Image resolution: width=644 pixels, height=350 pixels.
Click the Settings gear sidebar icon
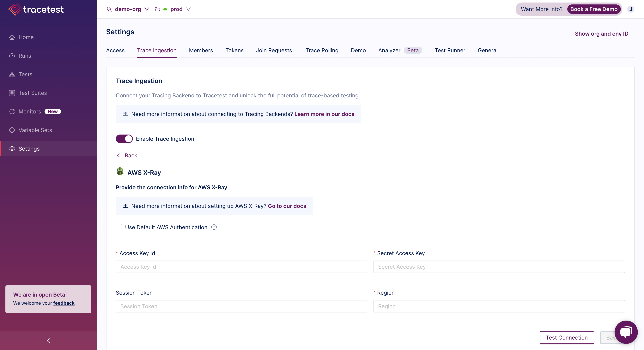point(12,148)
